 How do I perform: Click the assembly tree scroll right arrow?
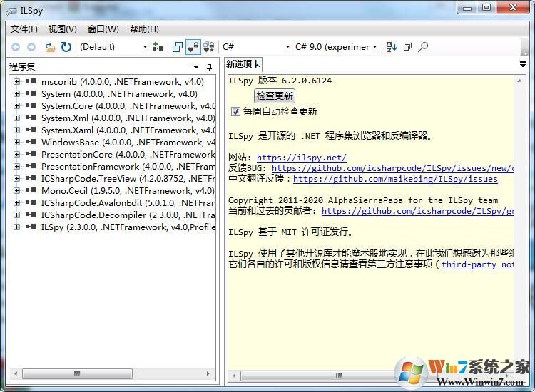coord(208,374)
